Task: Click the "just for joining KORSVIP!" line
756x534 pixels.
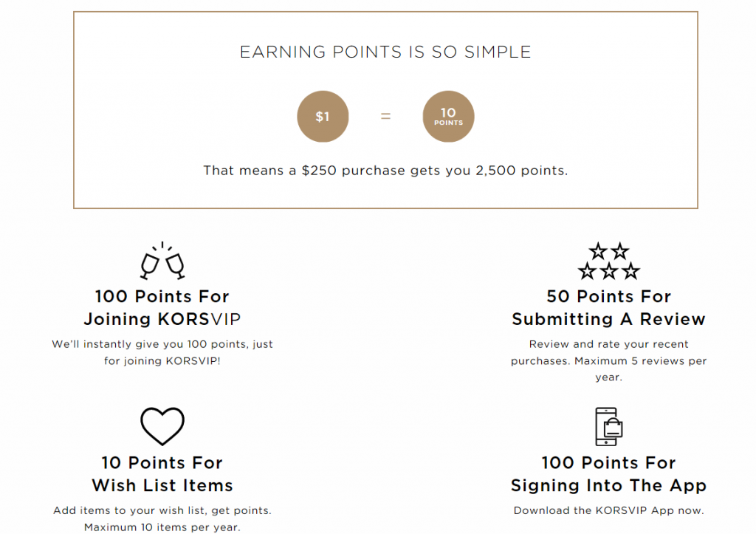Action: (x=162, y=360)
